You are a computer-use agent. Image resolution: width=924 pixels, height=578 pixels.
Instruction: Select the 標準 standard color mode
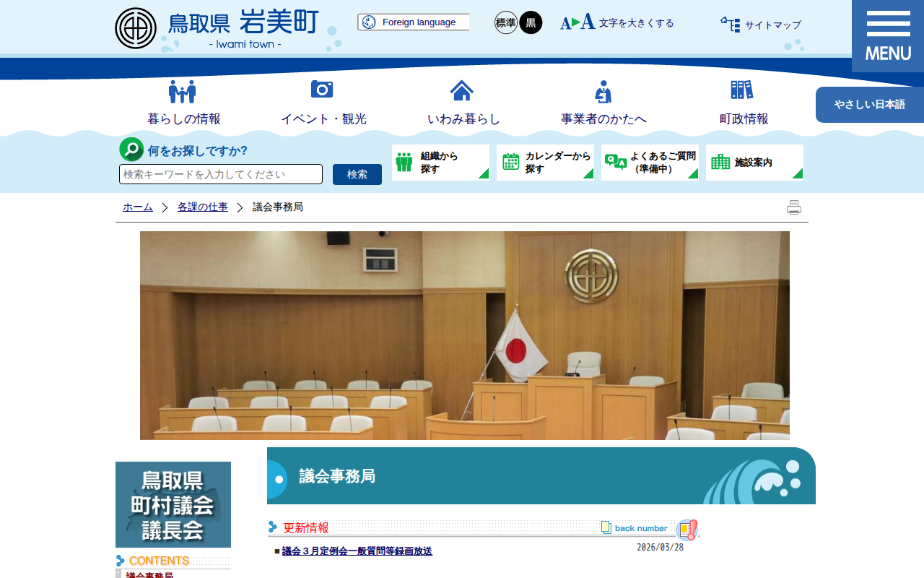pos(506,22)
